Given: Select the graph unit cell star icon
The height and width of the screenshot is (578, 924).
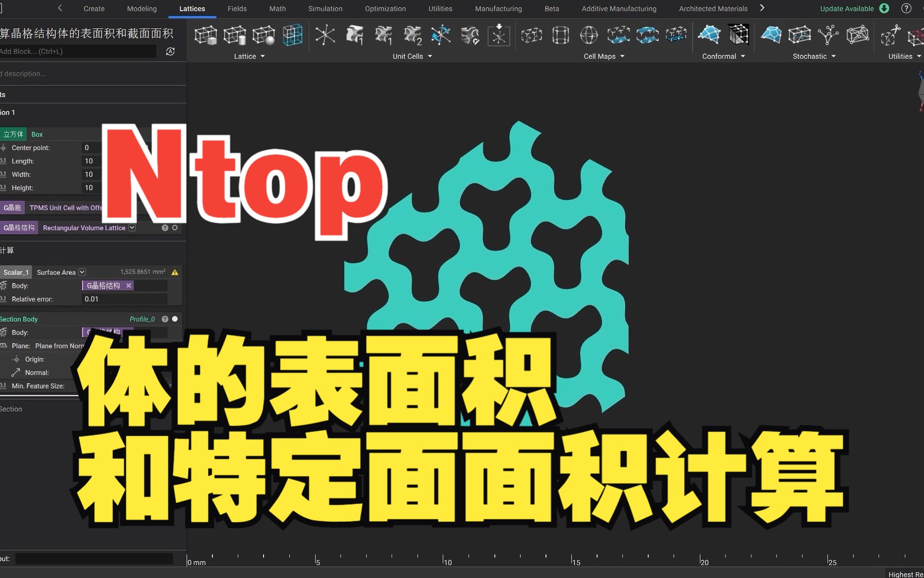Looking at the screenshot, I should click(x=325, y=35).
